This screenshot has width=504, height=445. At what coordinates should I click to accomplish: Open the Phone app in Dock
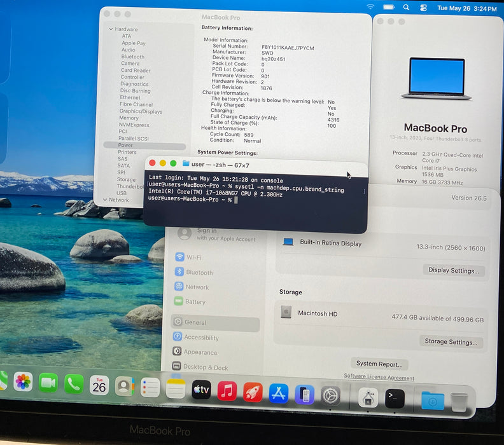point(74,384)
